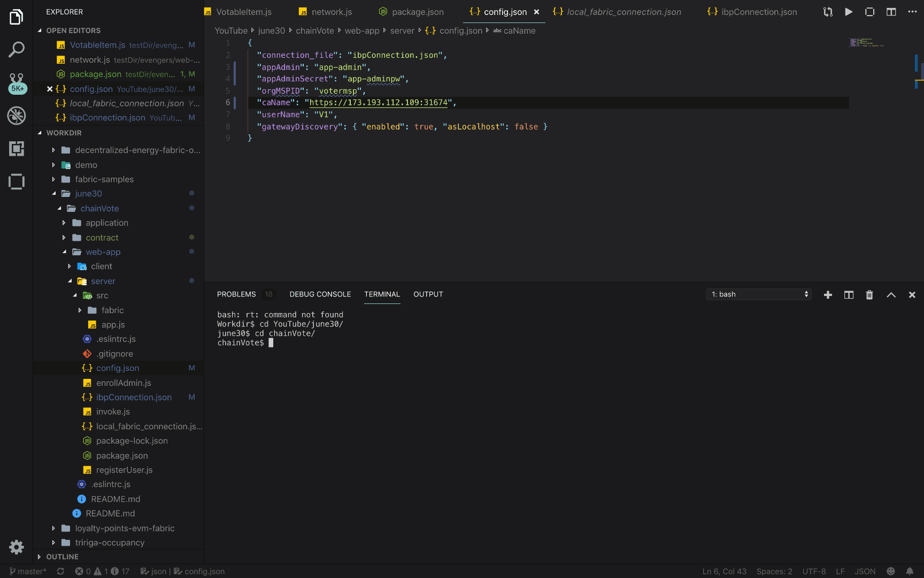Click the caName breadcrumb segment
This screenshot has height=578, width=924.
pyautogui.click(x=514, y=31)
